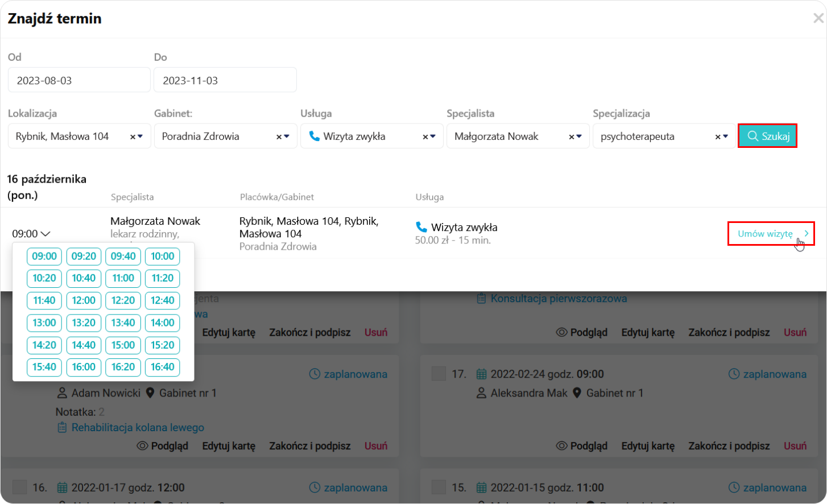Click the Szukaj search button
This screenshot has width=827, height=504.
767,136
